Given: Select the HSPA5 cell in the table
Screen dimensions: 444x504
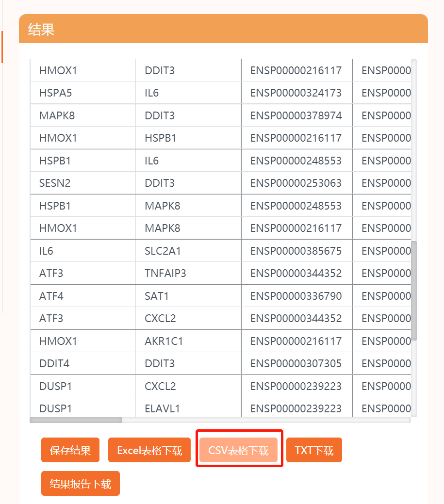Looking at the screenshot, I should [x=55, y=93].
